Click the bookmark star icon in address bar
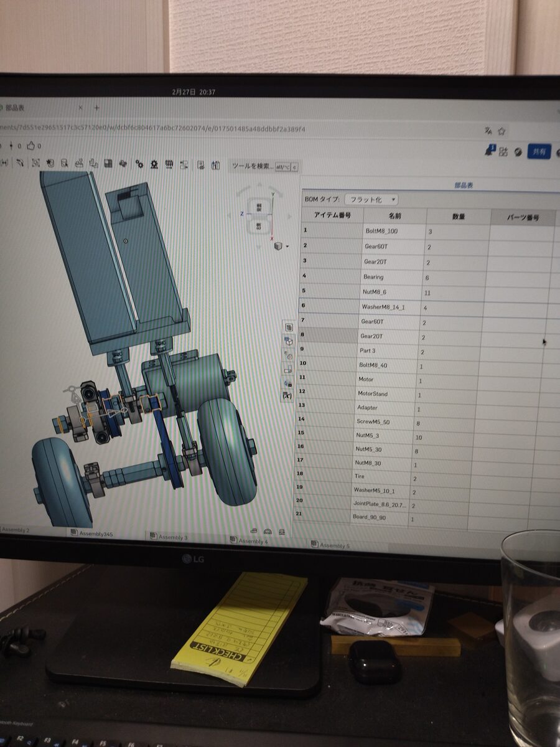This screenshot has width=560, height=747. 502,131
